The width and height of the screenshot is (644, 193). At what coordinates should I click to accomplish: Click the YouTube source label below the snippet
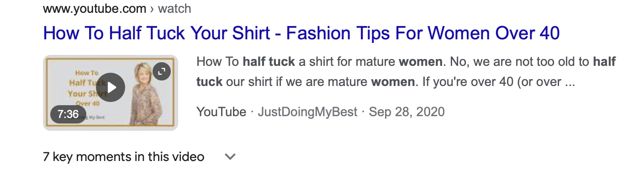coord(221,112)
